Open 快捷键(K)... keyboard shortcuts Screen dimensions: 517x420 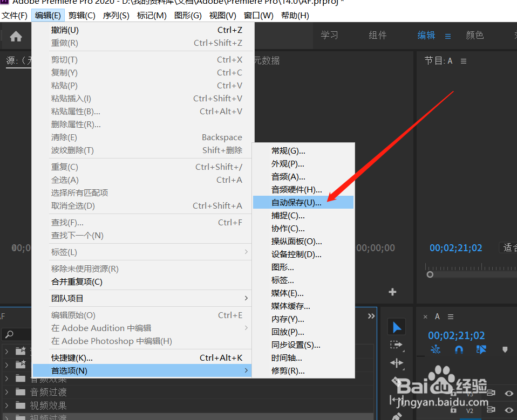142,358
